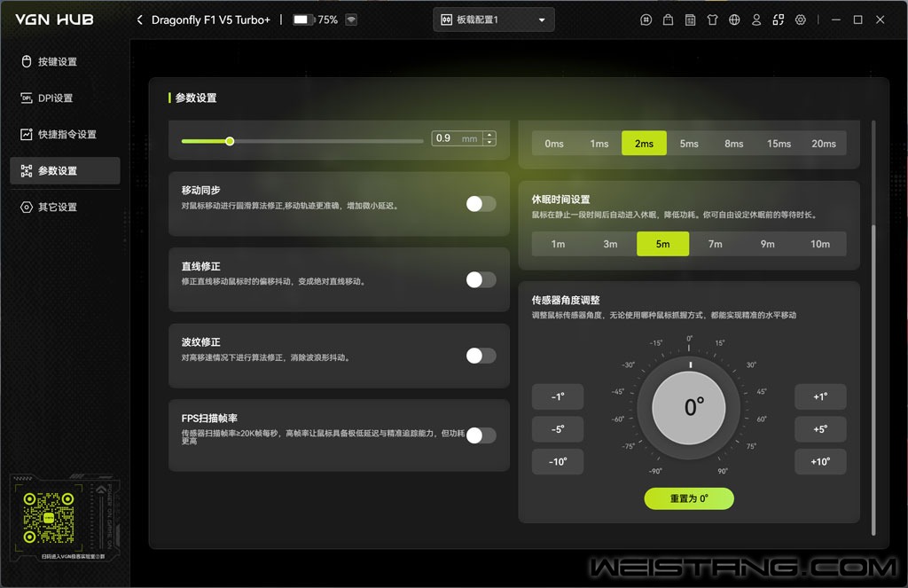Click the +1° angle button

coord(820,396)
